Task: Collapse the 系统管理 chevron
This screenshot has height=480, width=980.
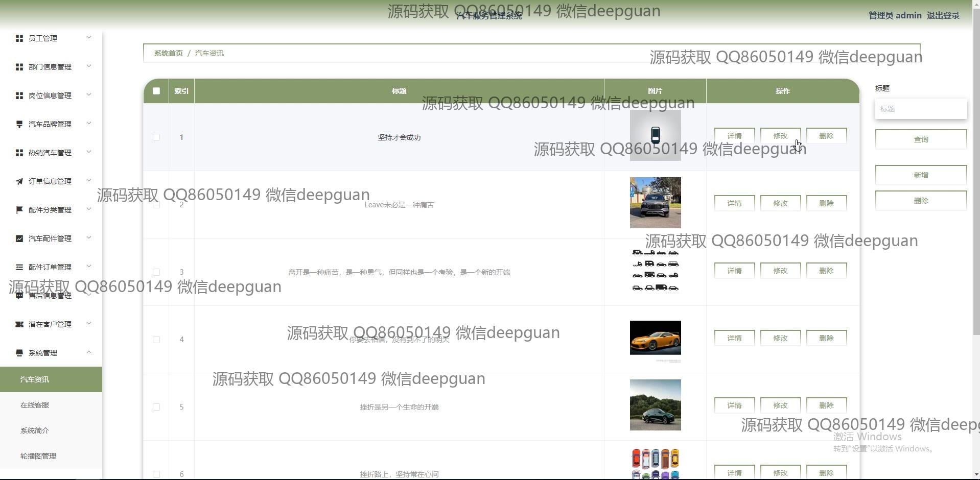Action: coord(89,352)
